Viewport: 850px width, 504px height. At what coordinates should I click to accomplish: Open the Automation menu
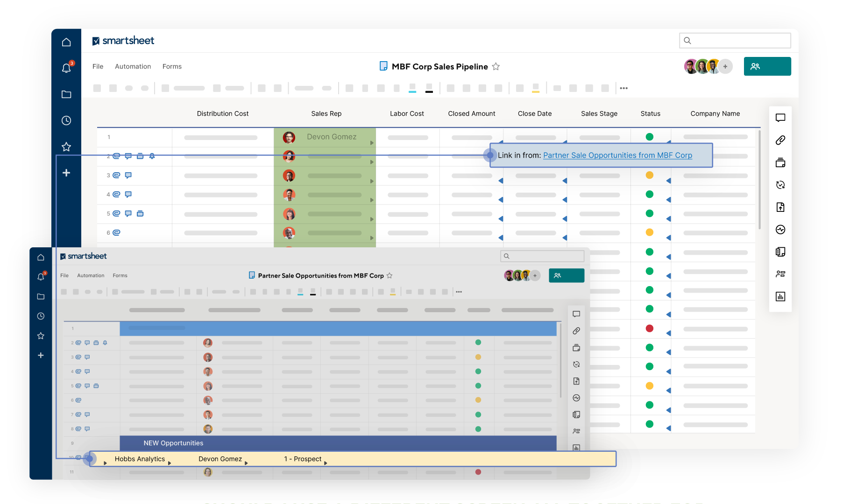point(133,67)
